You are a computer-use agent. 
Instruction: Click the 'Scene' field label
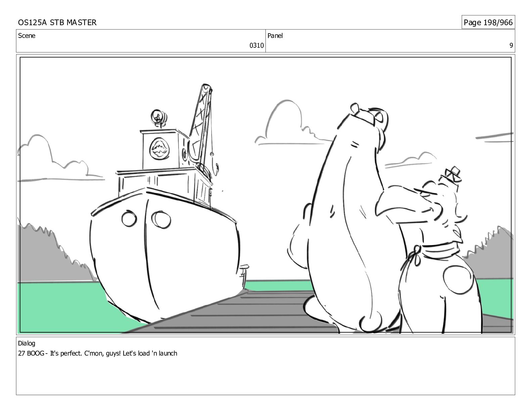(x=27, y=36)
